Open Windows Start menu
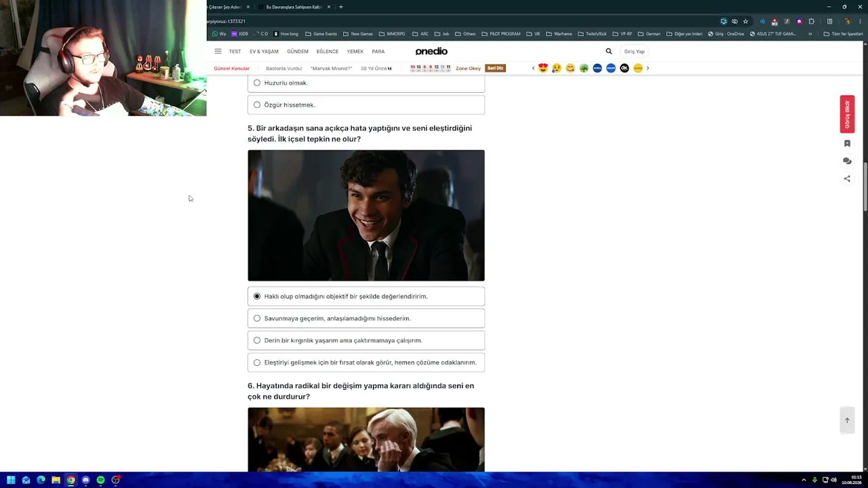This screenshot has height=488, width=868. (x=11, y=480)
